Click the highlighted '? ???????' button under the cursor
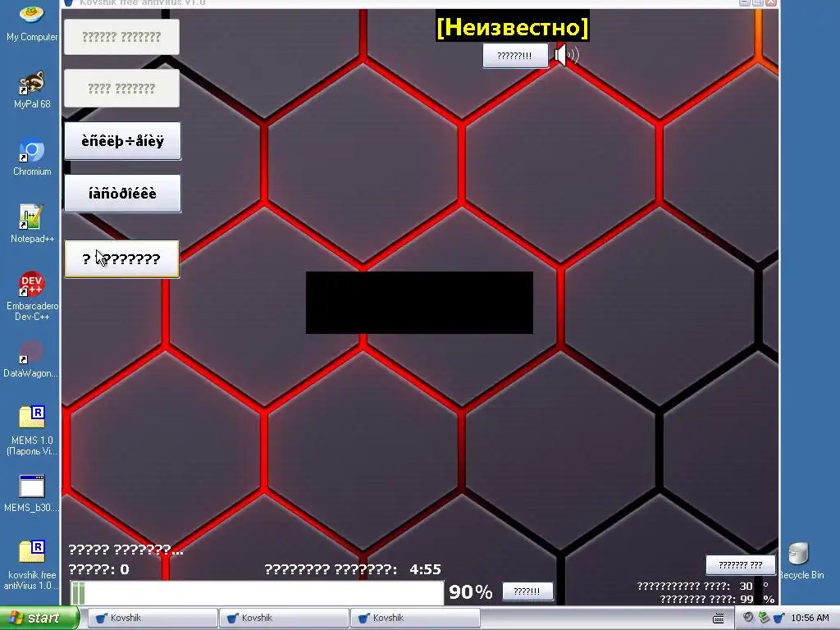Image resolution: width=840 pixels, height=630 pixels. pos(122,259)
